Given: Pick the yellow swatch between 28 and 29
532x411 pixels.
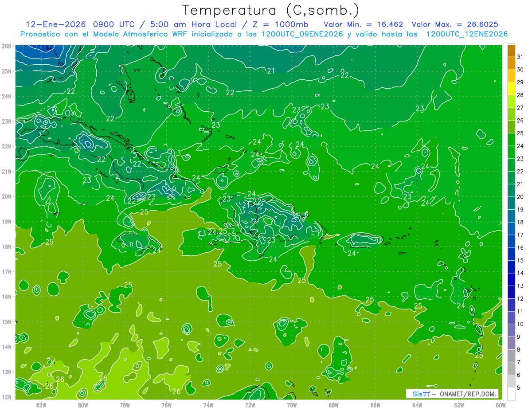Looking at the screenshot, I should tap(512, 89).
